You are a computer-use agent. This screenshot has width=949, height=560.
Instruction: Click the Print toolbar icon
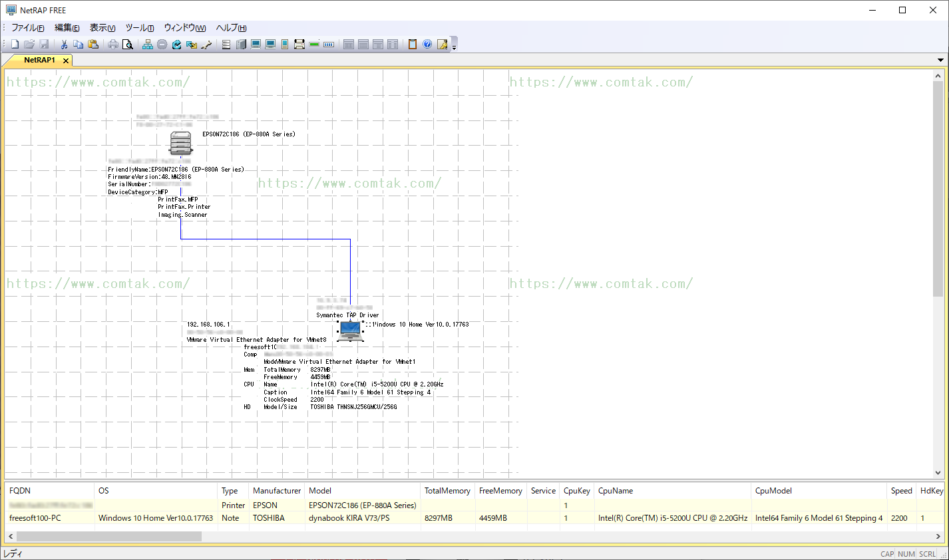pos(113,44)
